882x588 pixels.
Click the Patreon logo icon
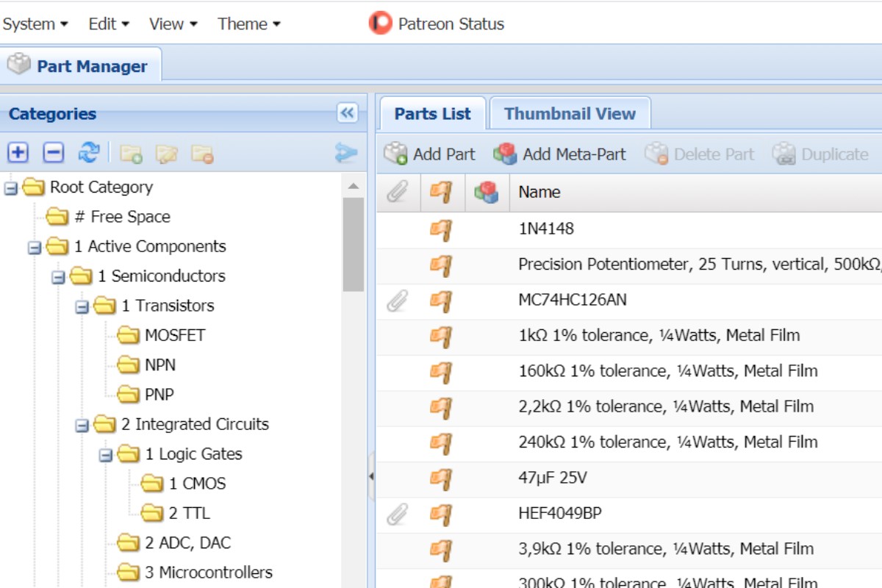click(x=380, y=24)
